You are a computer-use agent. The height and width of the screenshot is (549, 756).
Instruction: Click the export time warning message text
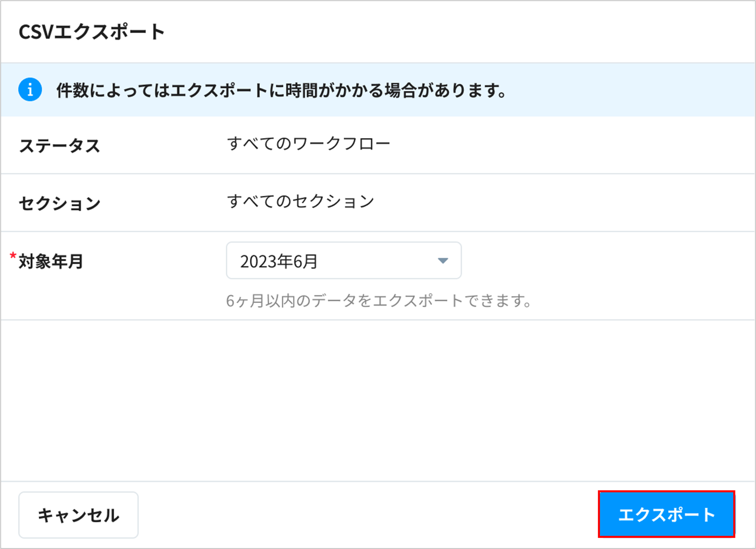pos(282,90)
